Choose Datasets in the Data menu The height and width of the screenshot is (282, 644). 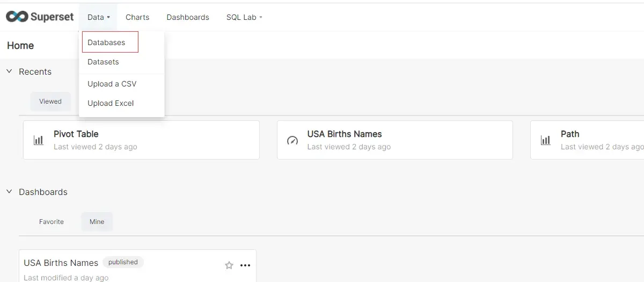(103, 62)
